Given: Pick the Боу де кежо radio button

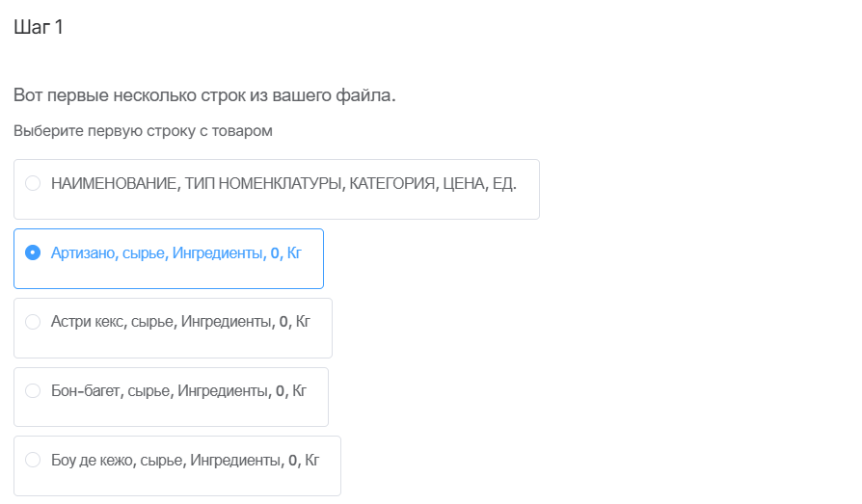Looking at the screenshot, I should pos(33,461).
